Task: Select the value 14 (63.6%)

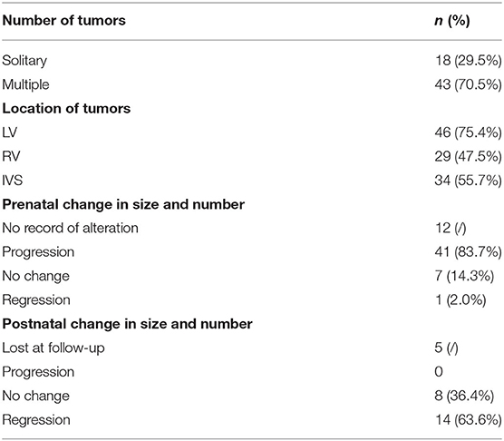Action: coord(468,420)
